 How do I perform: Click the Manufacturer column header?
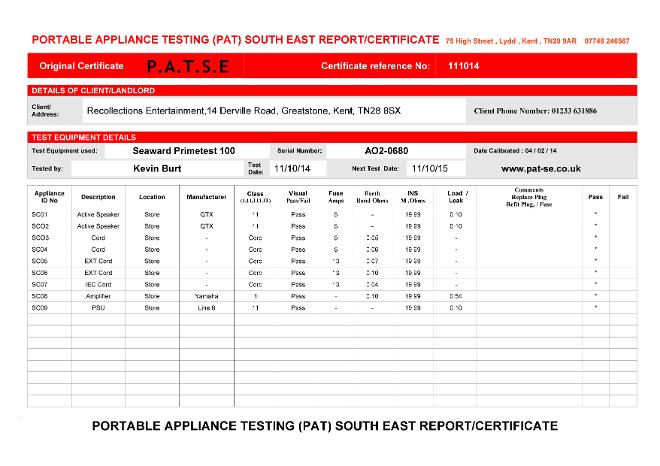pos(206,197)
